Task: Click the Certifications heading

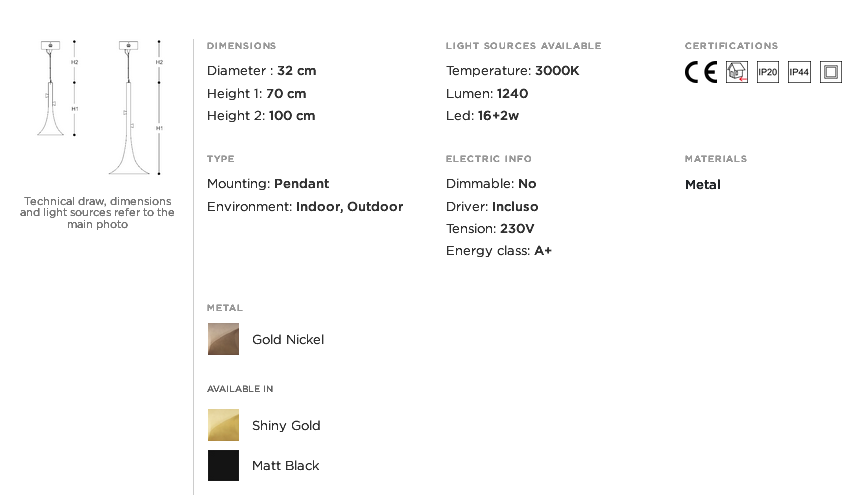Action: coord(731,46)
